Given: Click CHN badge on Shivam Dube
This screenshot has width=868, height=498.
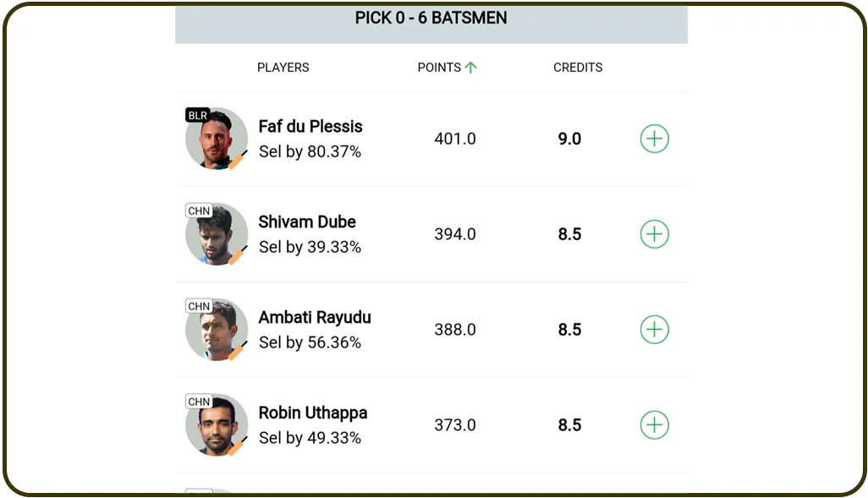Looking at the screenshot, I should point(199,211).
